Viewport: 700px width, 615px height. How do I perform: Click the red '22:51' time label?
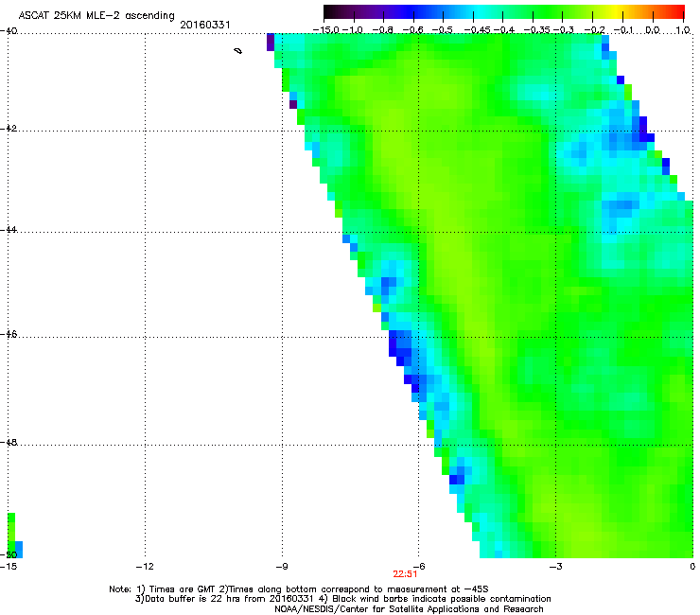[x=405, y=574]
